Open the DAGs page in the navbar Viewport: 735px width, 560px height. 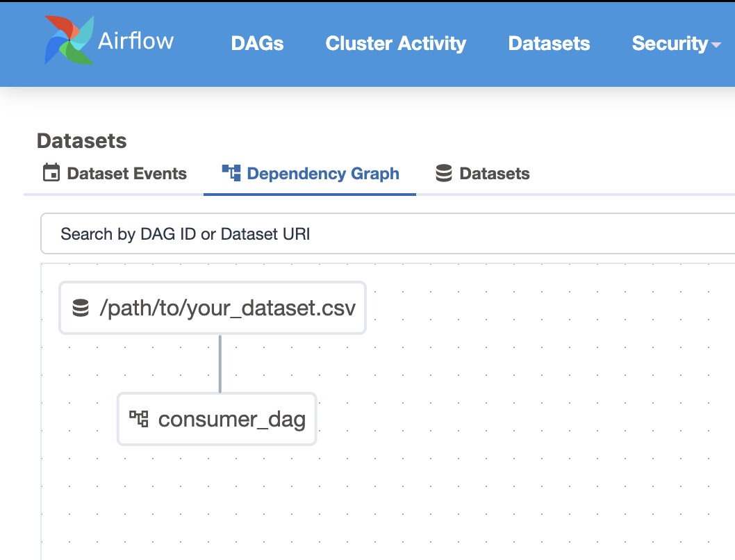(x=257, y=44)
